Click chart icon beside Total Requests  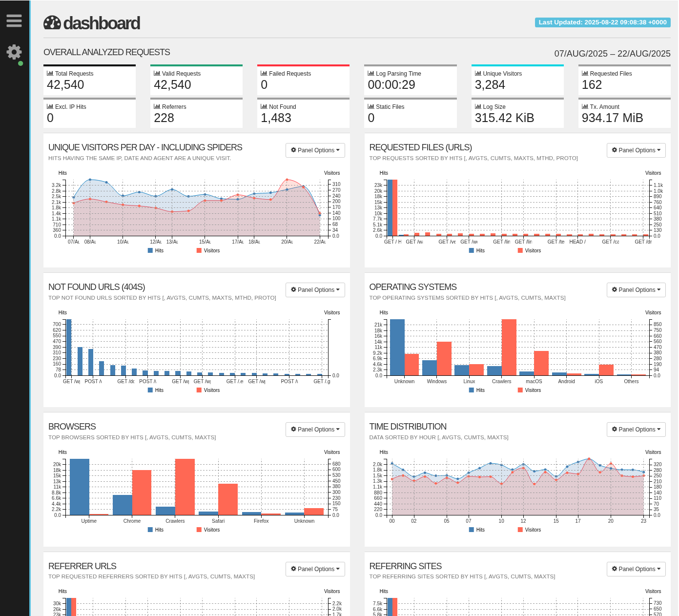click(x=50, y=73)
